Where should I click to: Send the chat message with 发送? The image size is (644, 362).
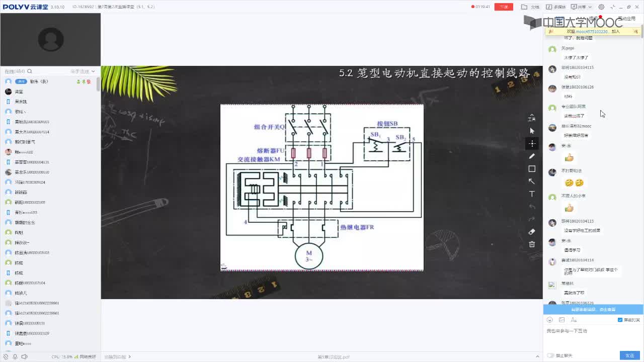(x=630, y=355)
